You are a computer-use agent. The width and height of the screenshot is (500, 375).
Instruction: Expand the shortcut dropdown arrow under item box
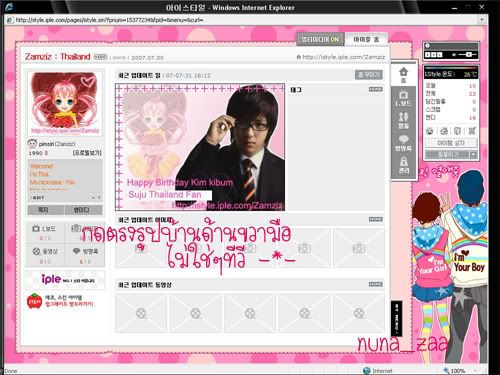click(473, 155)
